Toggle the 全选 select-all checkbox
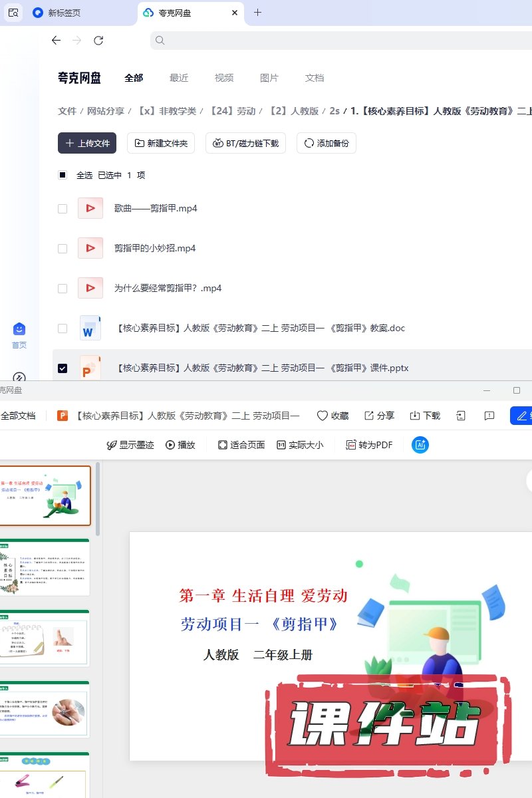The image size is (532, 798). click(x=63, y=175)
